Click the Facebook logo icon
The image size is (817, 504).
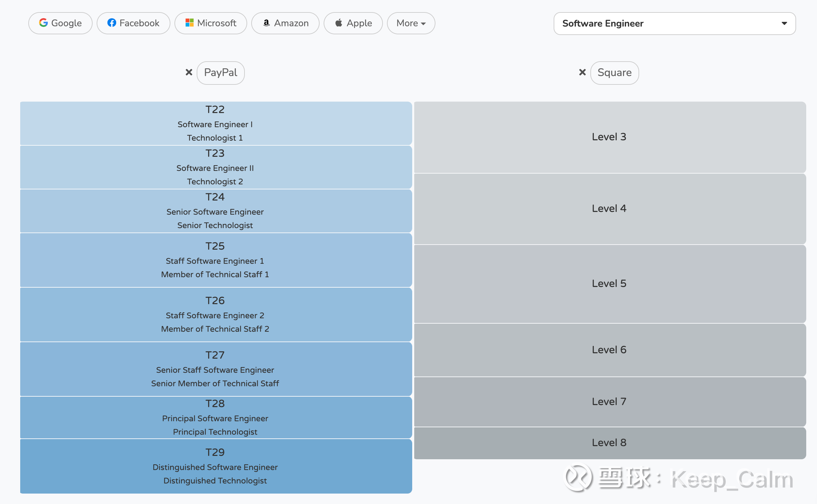112,23
